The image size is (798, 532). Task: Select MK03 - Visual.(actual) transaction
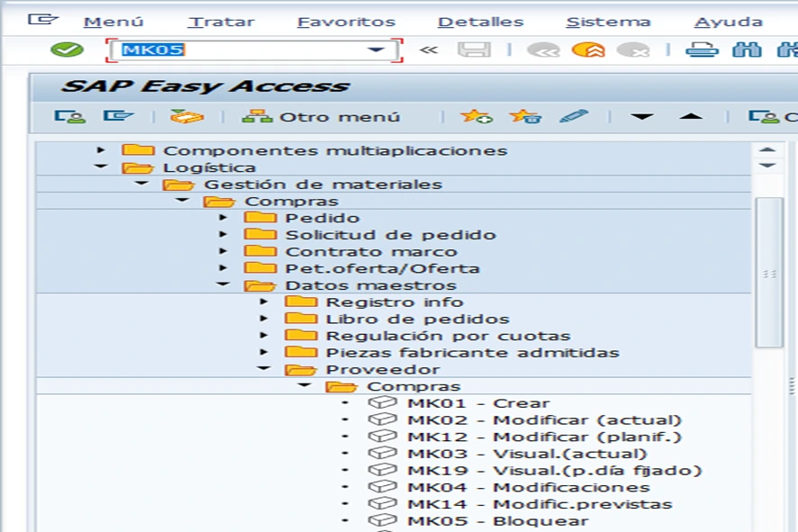pos(527,454)
